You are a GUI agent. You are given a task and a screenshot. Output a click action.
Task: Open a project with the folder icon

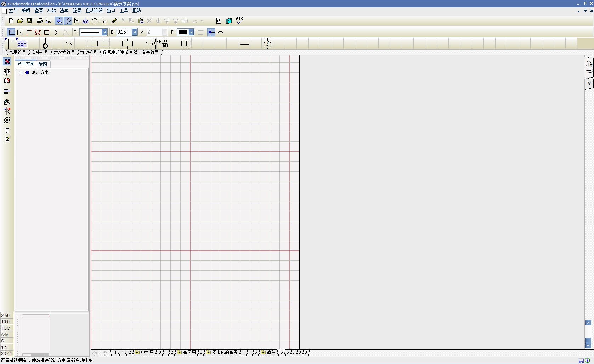[20, 21]
